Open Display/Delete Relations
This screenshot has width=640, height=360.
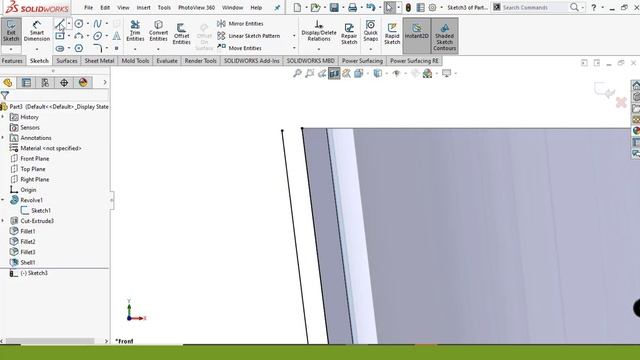319,31
